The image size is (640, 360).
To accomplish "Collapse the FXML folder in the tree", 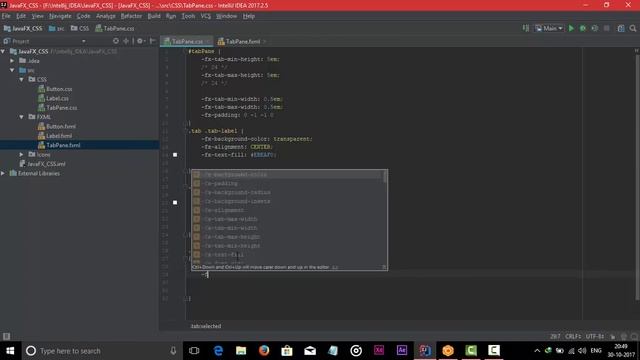I will [22, 117].
